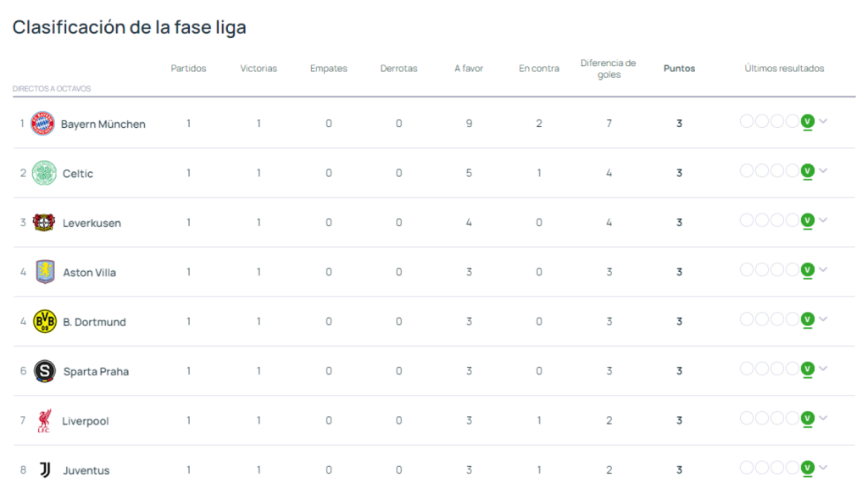This screenshot has height=488, width=868.
Task: Select the V result indicator for Celtic
Action: click(808, 170)
